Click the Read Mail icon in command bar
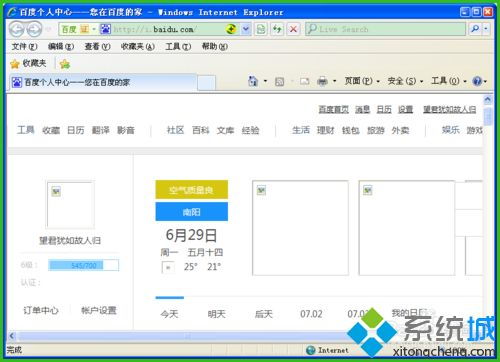 coord(305,81)
